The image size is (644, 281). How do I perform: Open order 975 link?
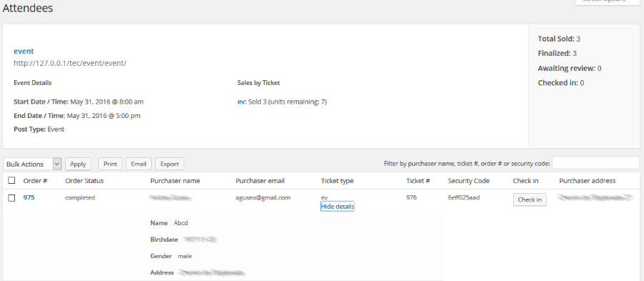(x=29, y=197)
